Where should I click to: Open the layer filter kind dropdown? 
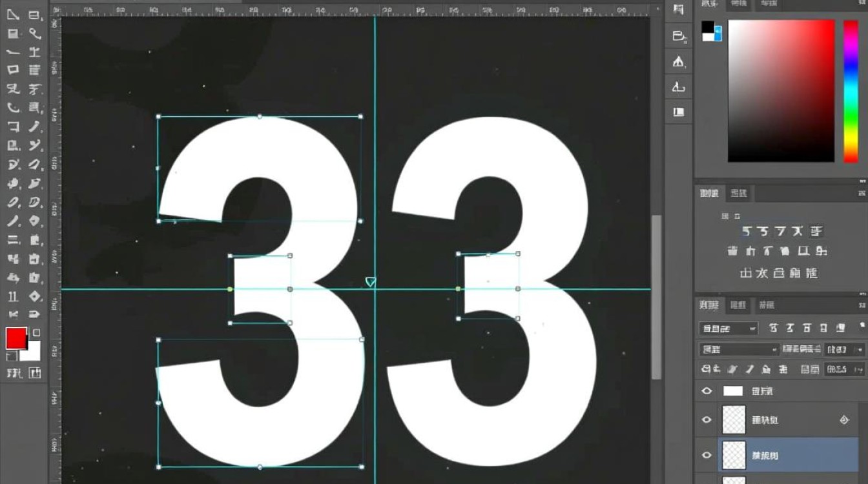728,328
